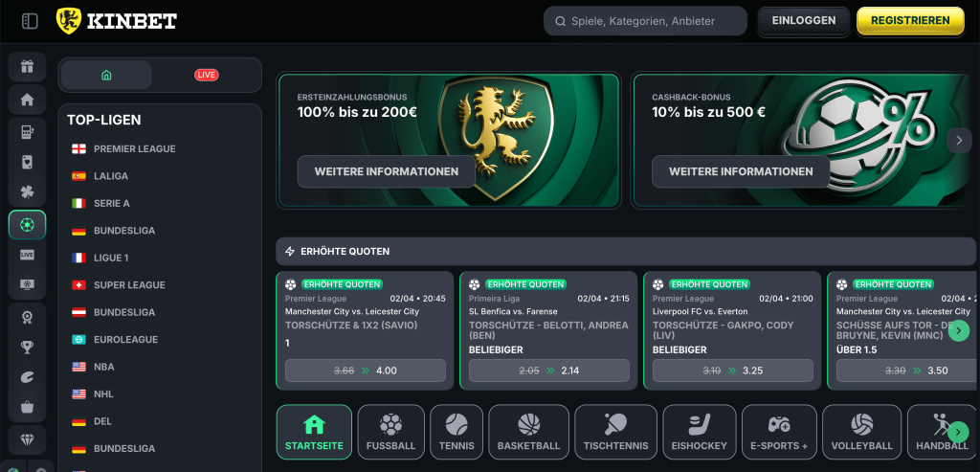Click the Einloggen button
This screenshot has height=472, width=980.
pyautogui.click(x=804, y=21)
